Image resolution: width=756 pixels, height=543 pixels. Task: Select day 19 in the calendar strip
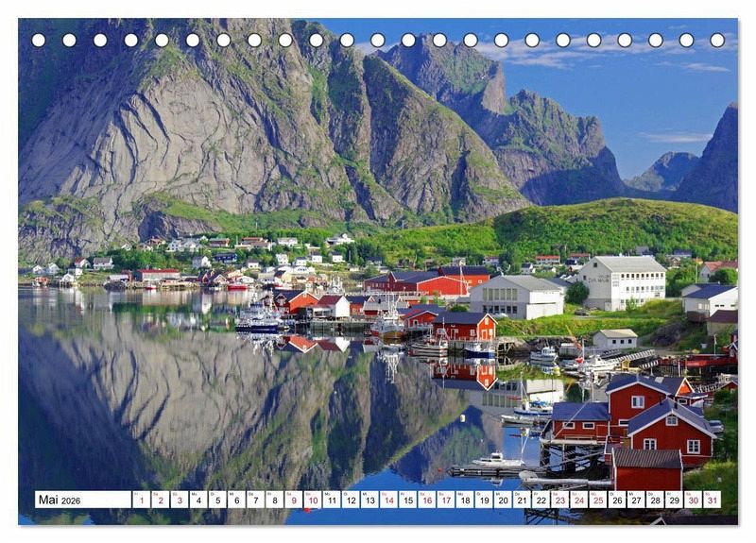coord(484,500)
